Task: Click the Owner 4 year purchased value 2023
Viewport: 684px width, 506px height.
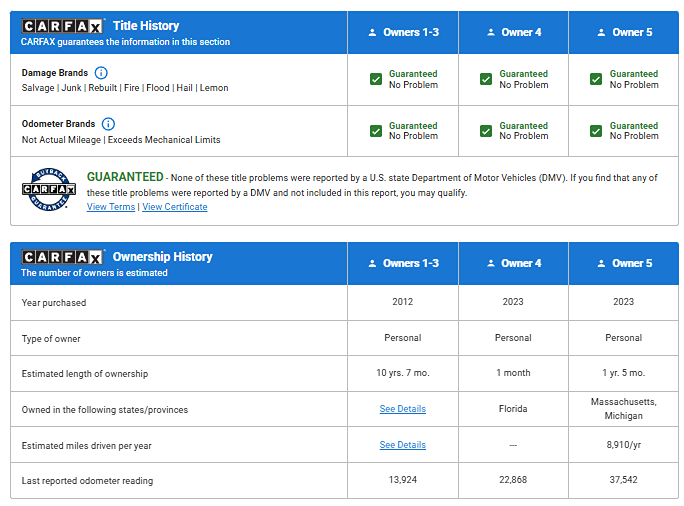Action: pyautogui.click(x=513, y=302)
